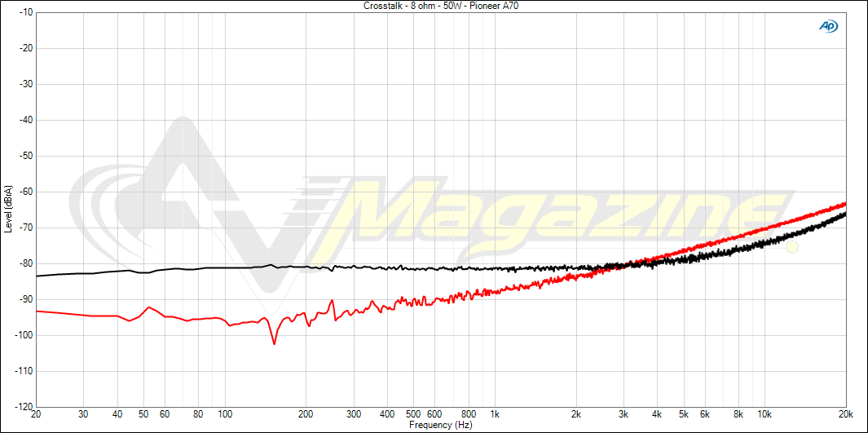Click the '2k' frequency tick label
Screen dimensions: 868x433
point(575,414)
